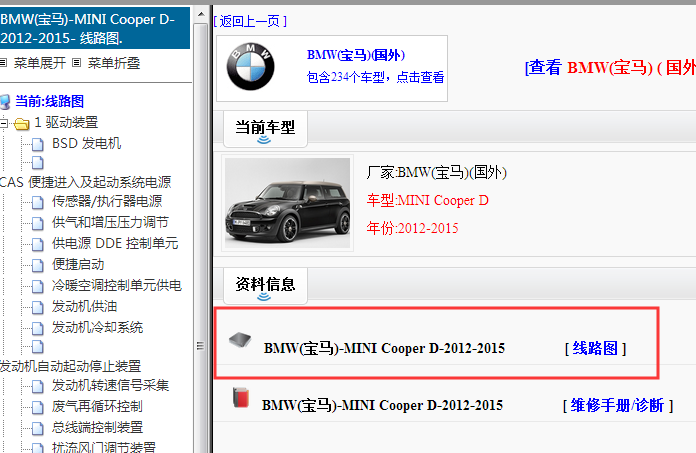Click the page icon beside 便捷启动
696x453 pixels.
[38, 265]
